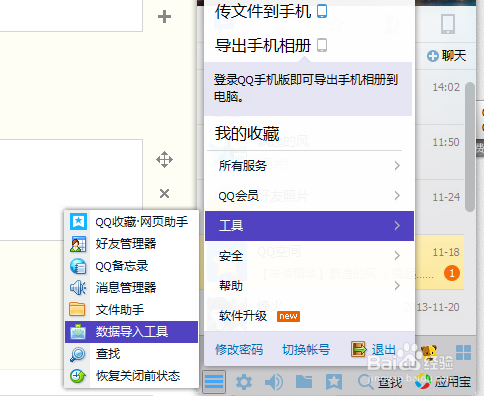
Task: Open 帮助 menu item
Action: click(309, 286)
